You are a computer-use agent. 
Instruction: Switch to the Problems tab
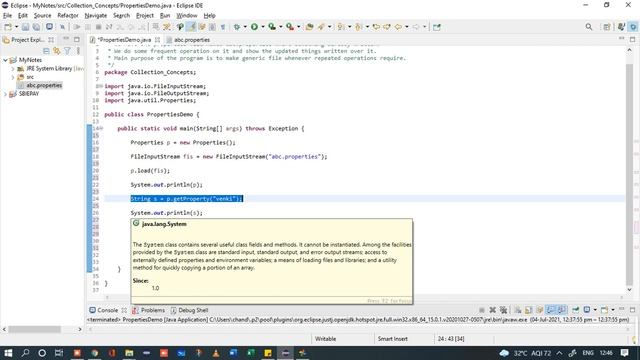click(149, 310)
